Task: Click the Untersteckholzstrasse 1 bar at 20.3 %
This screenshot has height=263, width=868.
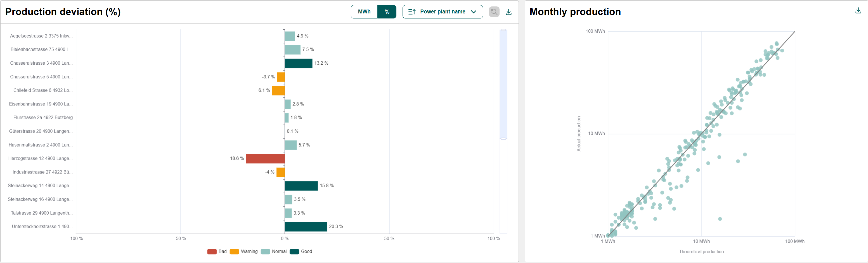Action: point(306,227)
